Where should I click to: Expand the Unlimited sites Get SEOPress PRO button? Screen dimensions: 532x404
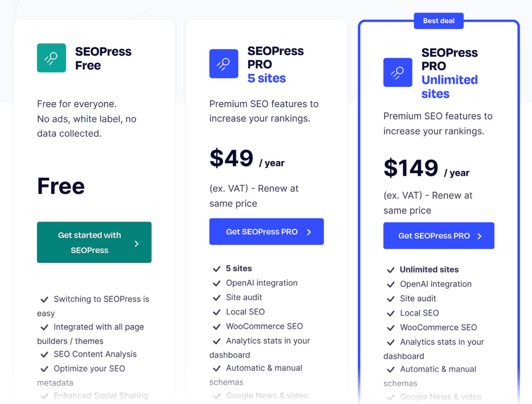[x=438, y=236]
